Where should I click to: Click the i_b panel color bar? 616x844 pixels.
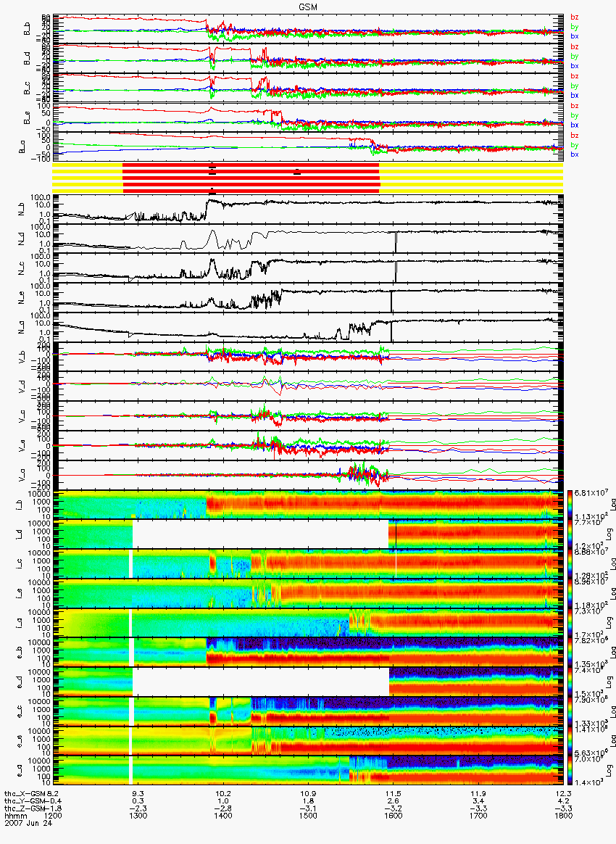[x=569, y=505]
